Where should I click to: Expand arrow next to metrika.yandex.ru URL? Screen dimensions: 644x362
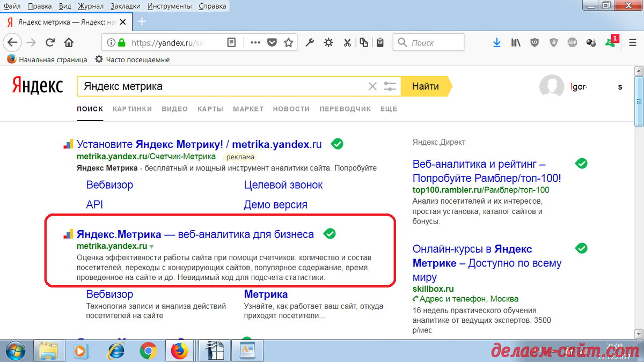[152, 247]
